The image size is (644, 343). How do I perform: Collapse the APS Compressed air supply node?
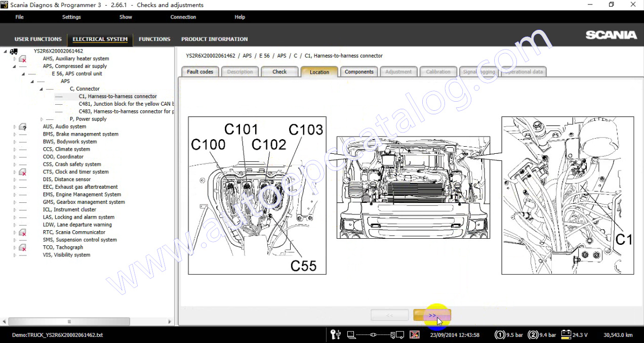click(15, 66)
